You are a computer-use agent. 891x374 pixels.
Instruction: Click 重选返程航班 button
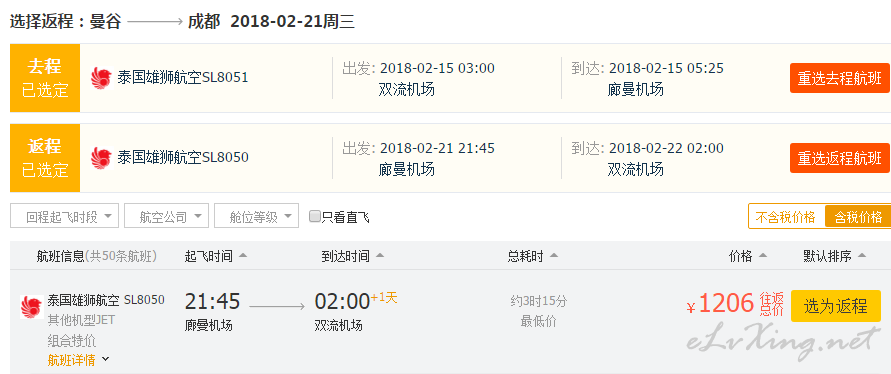coord(839,158)
